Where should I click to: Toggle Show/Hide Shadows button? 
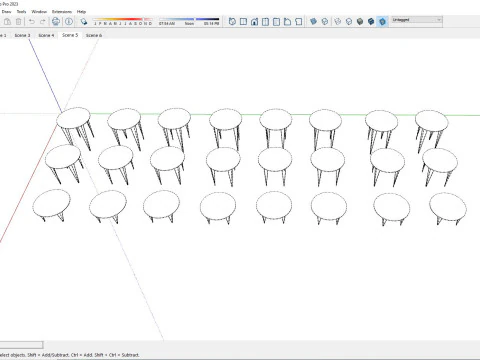(x=84, y=22)
